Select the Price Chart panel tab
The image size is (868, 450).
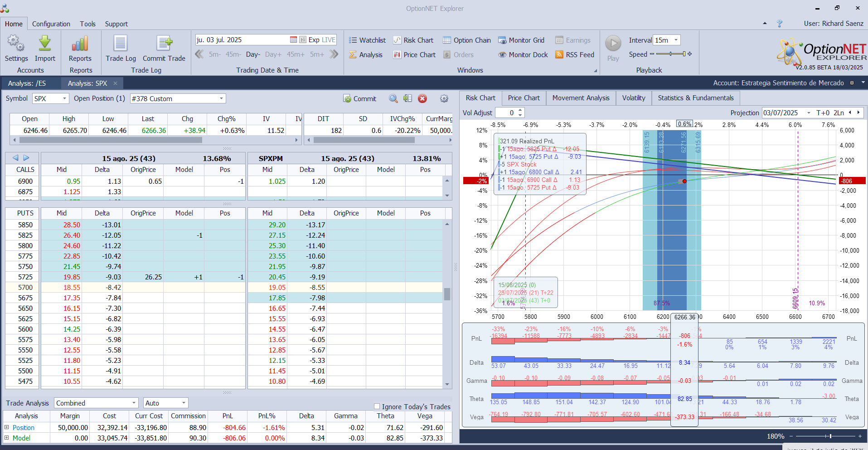click(x=524, y=98)
